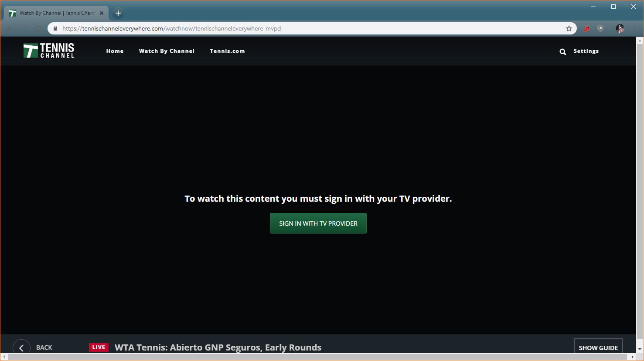The width and height of the screenshot is (644, 361).
Task: Click the WTA Tennis Abierto GNP Seguros title
Action: click(x=218, y=347)
